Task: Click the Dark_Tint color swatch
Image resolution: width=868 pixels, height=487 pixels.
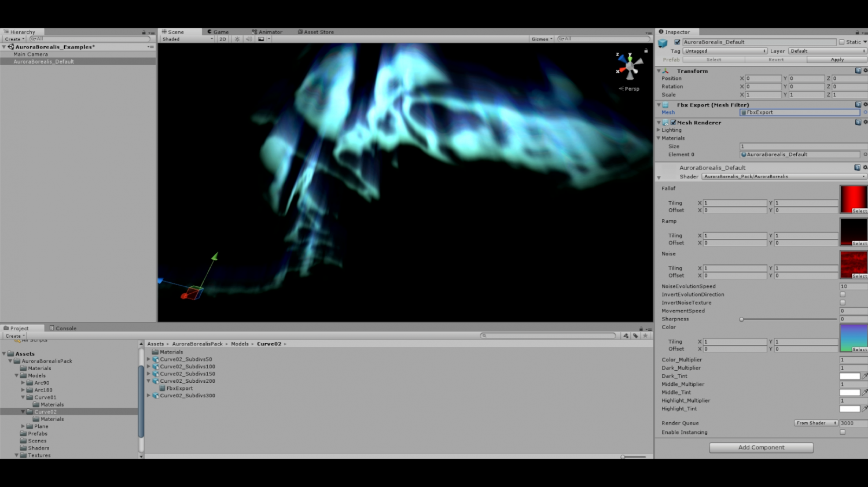Action: pos(849,376)
